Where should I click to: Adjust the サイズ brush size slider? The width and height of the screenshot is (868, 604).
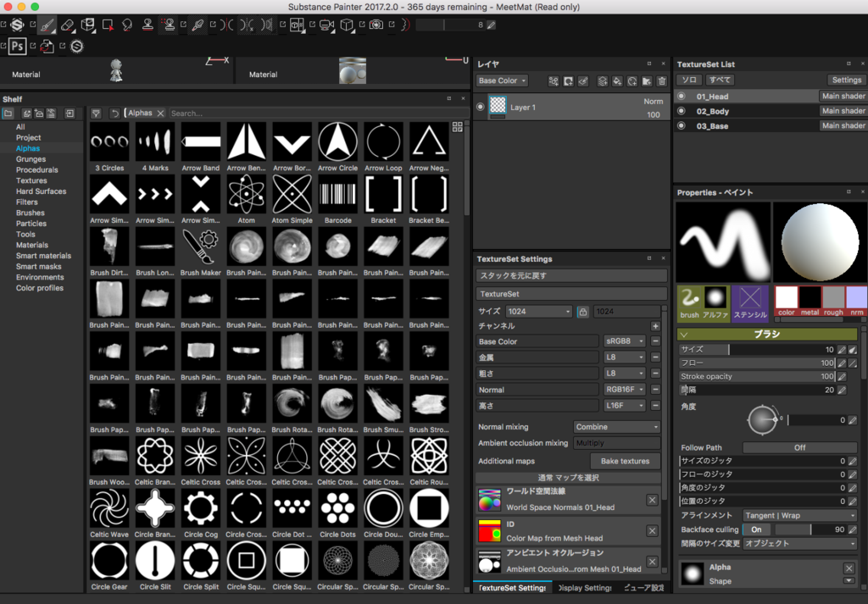[x=757, y=350]
